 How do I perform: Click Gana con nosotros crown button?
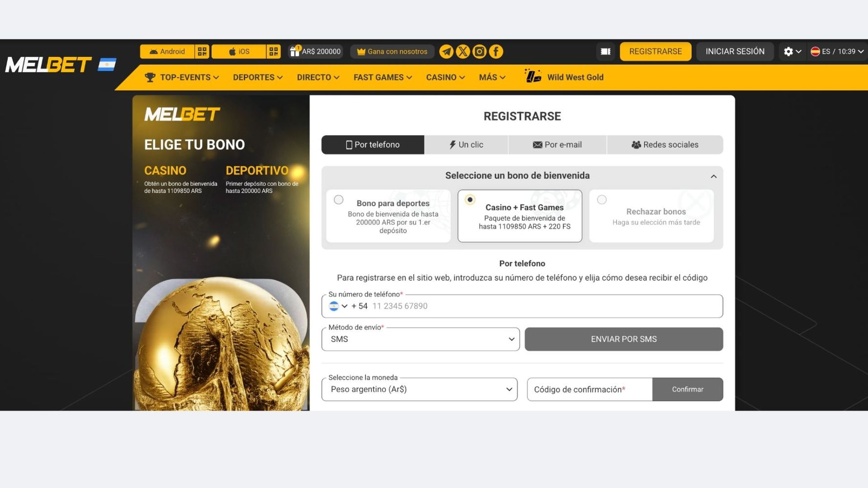(392, 51)
